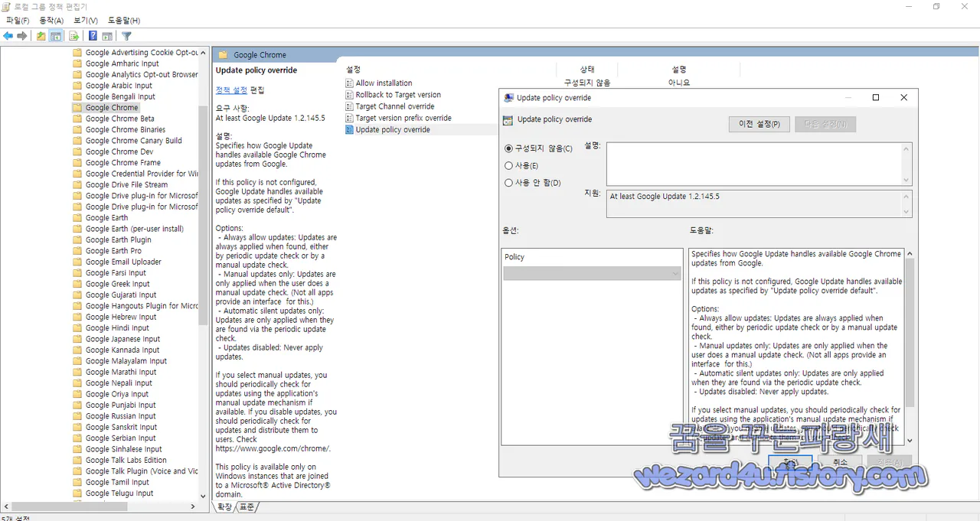Image resolution: width=980 pixels, height=521 pixels.
Task: Click 'At least Google Update 1.2.145.5' support field
Action: [x=754, y=204]
